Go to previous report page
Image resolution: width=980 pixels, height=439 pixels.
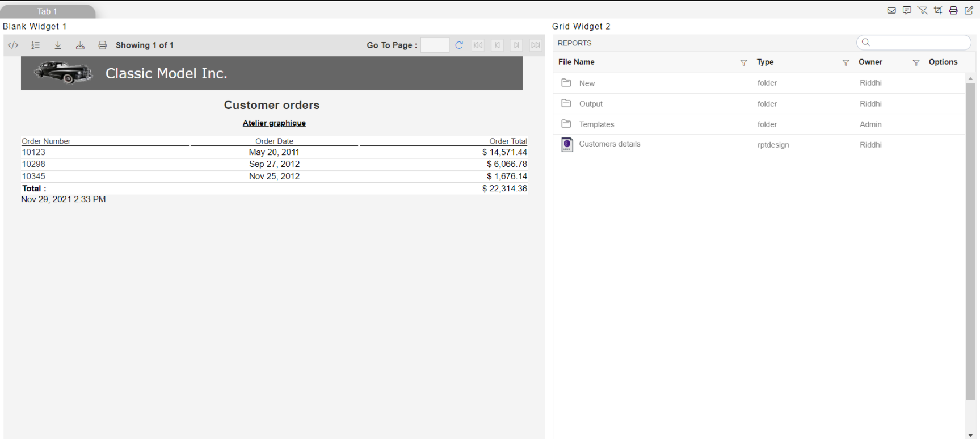pyautogui.click(x=498, y=45)
